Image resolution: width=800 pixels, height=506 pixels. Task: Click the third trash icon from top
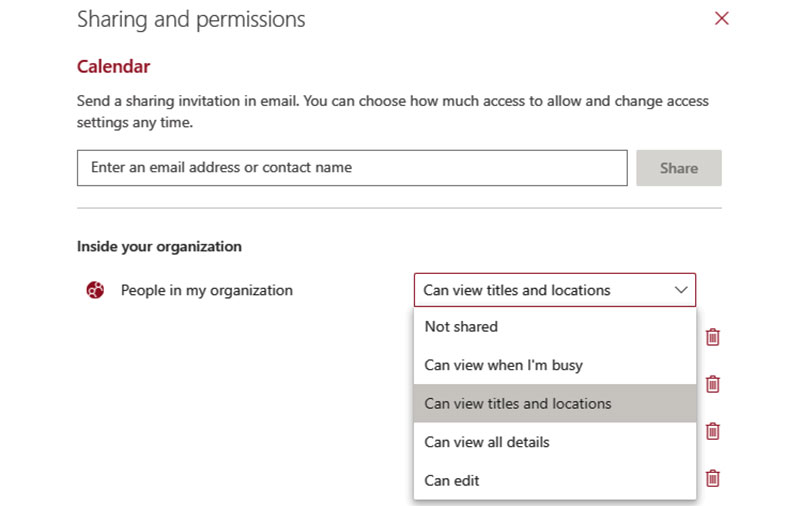pyautogui.click(x=713, y=431)
